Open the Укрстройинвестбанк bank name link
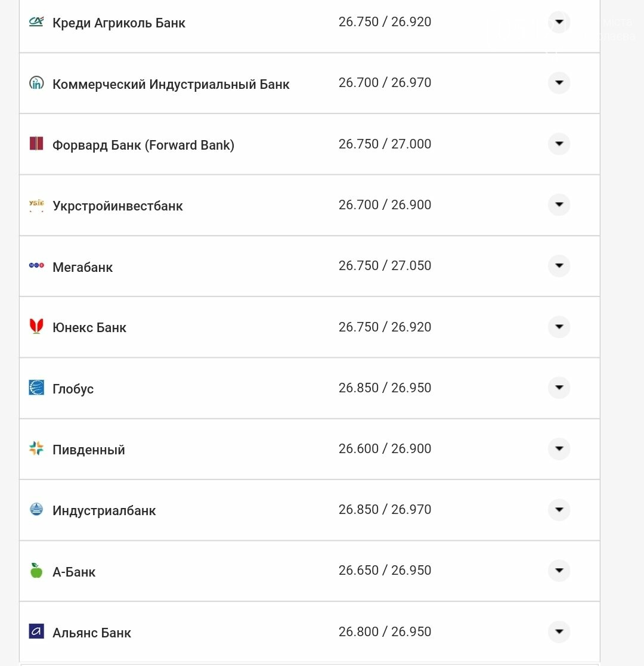 (117, 206)
